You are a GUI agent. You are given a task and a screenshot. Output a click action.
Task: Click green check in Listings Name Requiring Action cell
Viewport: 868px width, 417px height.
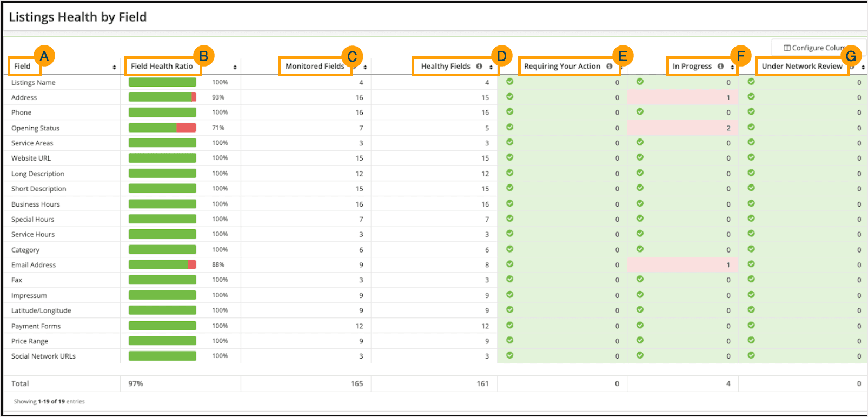510,82
